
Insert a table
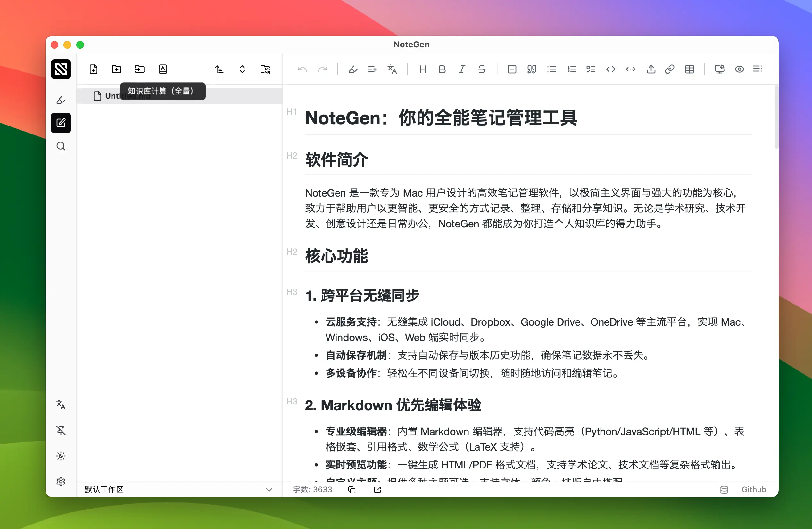[x=690, y=69]
